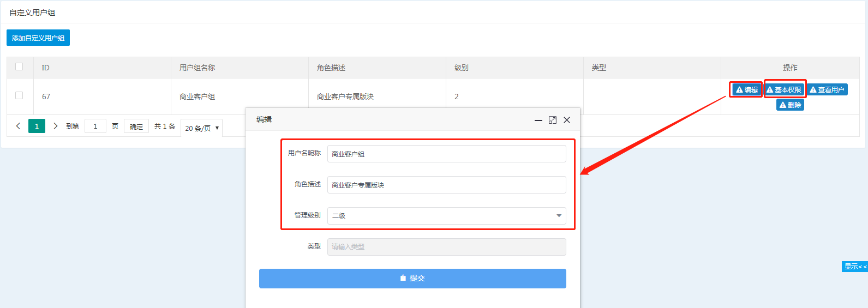Image resolution: width=868 pixels, height=308 pixels.
Task: Check the row checkbox for ID 67
Action: [19, 95]
